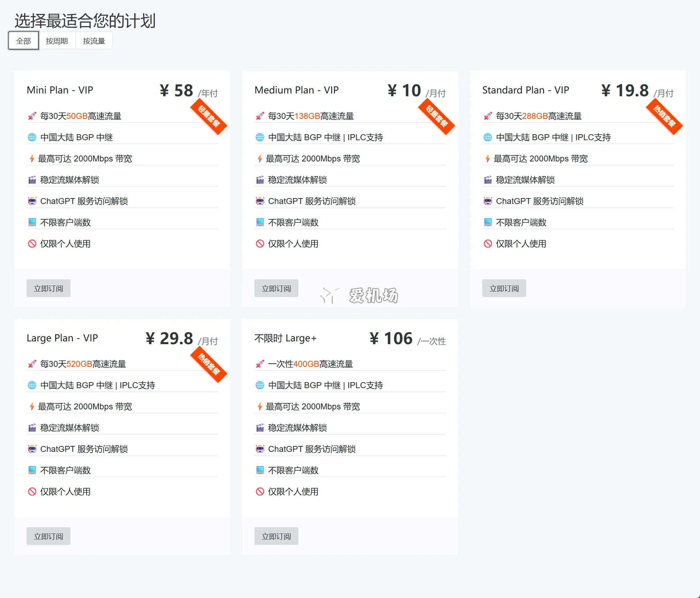Click 立即订阅 on the Medium Plan card
700x598 pixels.
(276, 288)
